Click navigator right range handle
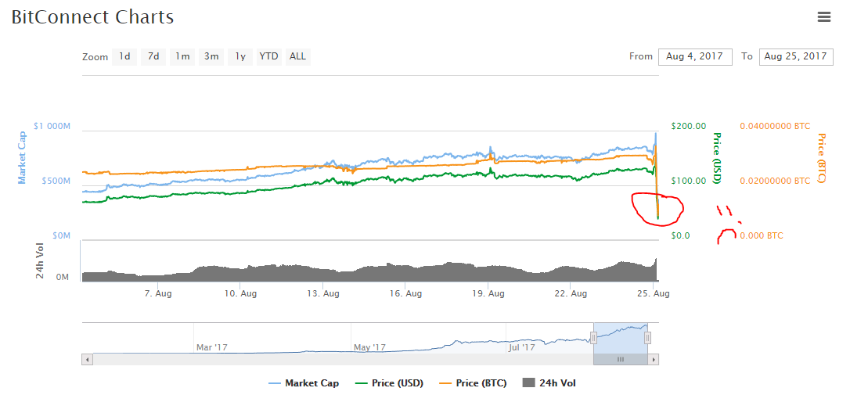Viewport: 868px width, 395px height. 648,337
